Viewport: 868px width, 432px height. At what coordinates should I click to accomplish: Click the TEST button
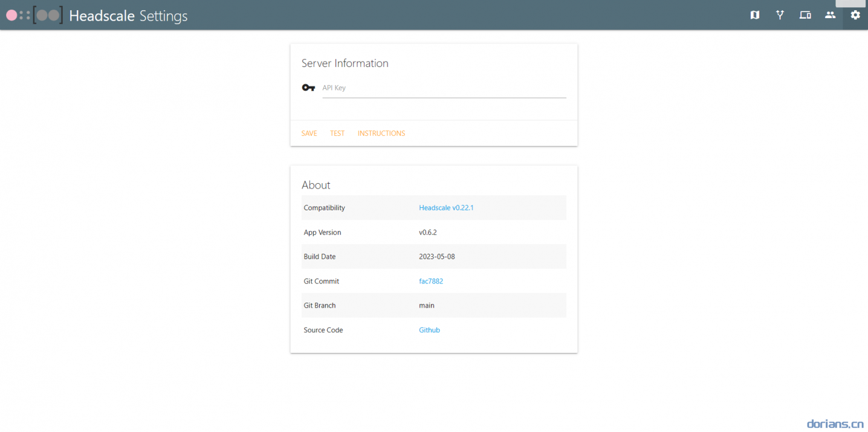pyautogui.click(x=337, y=134)
